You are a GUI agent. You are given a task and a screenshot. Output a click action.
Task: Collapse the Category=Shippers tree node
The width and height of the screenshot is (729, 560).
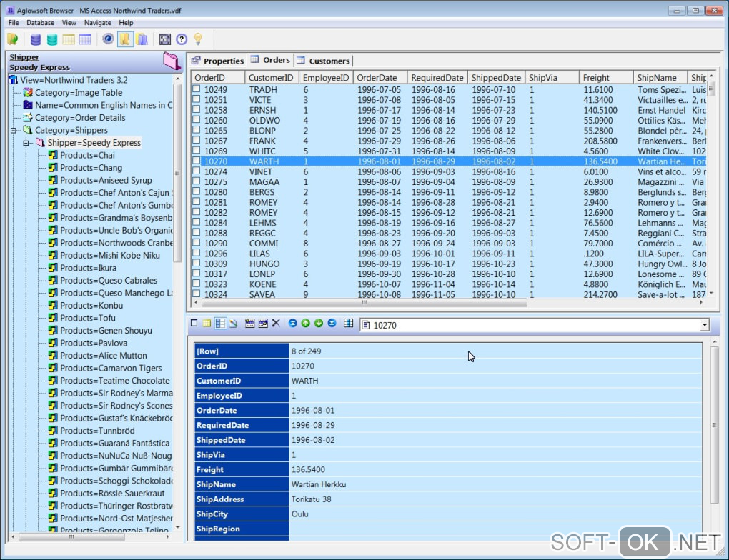point(14,131)
